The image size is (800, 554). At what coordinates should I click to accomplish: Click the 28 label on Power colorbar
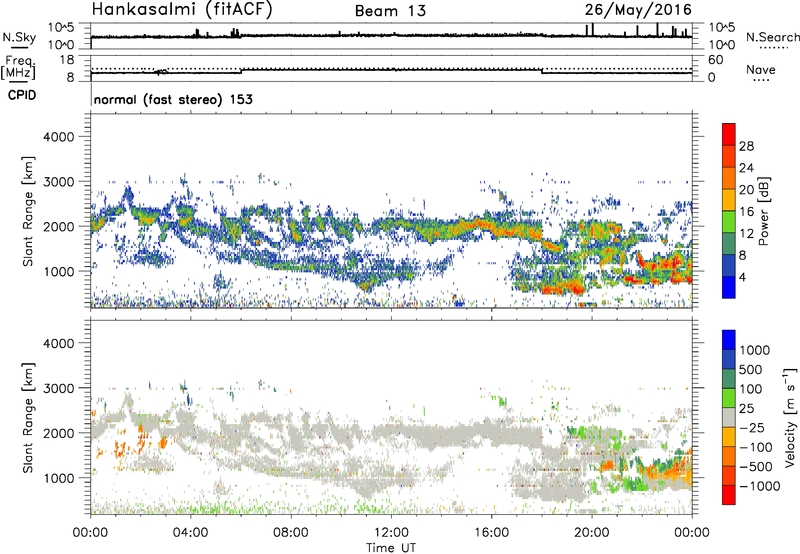746,146
